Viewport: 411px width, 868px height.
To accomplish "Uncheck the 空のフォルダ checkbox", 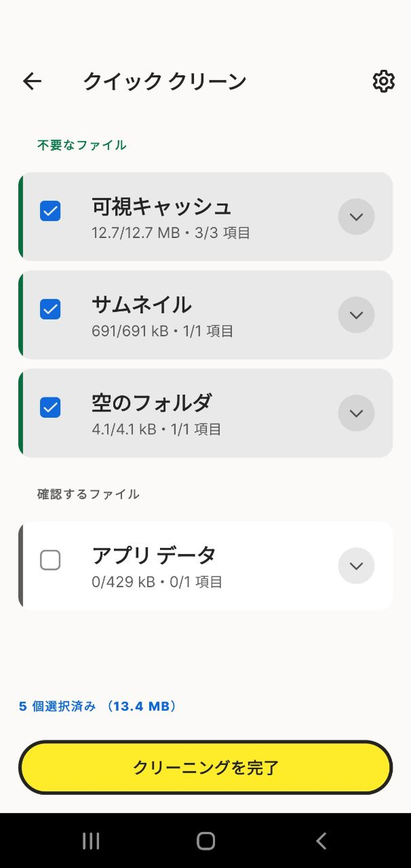I will tap(50, 408).
